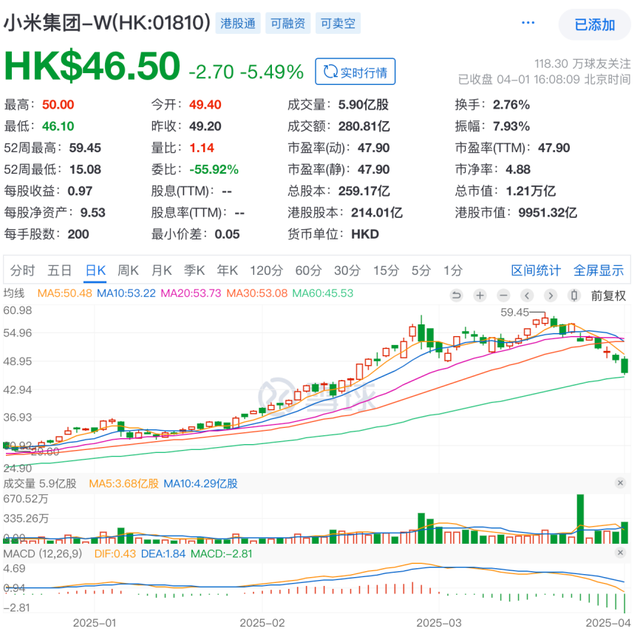This screenshot has height=634, width=640.
Task: Select the 周K chart tab
Action: point(128,270)
